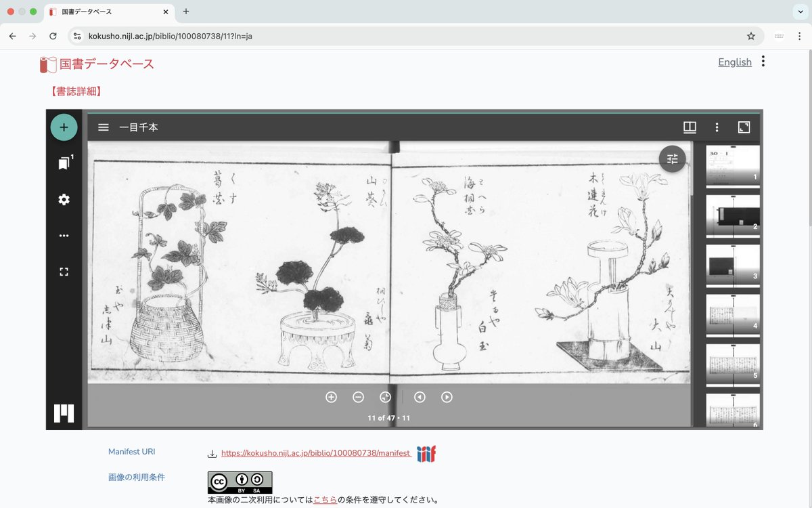The height and width of the screenshot is (508, 812).
Task: Maximize the viewer window
Action: point(744,127)
